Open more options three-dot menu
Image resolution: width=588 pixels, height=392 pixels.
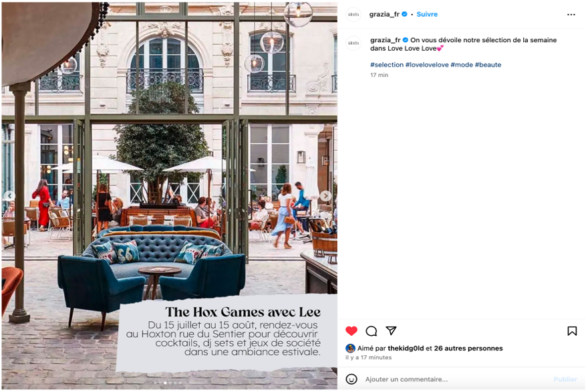tap(571, 15)
